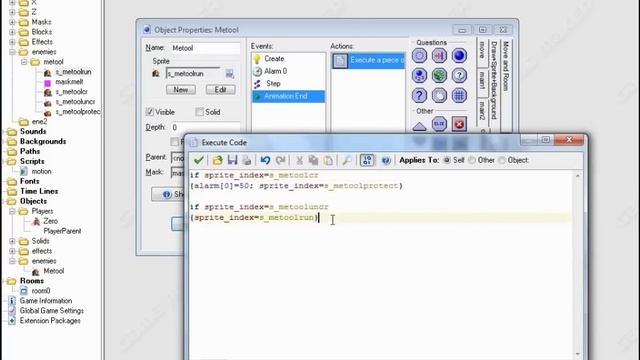
Task: Pick the Exit Event red X action
Action: [x=459, y=124]
